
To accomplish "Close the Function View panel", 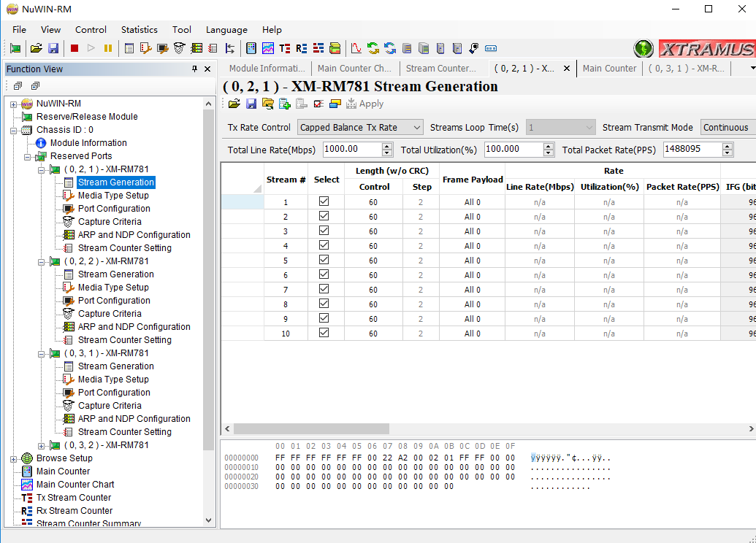I will 207,69.
